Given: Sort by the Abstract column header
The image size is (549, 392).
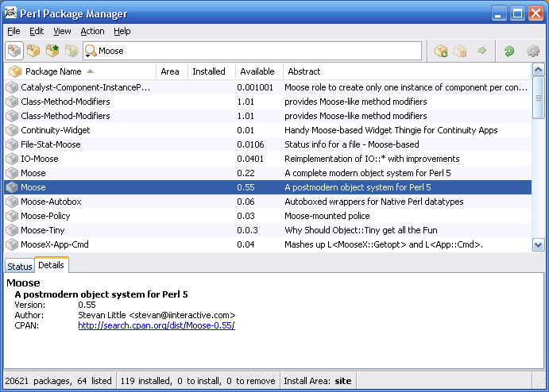Looking at the screenshot, I should (x=408, y=71).
